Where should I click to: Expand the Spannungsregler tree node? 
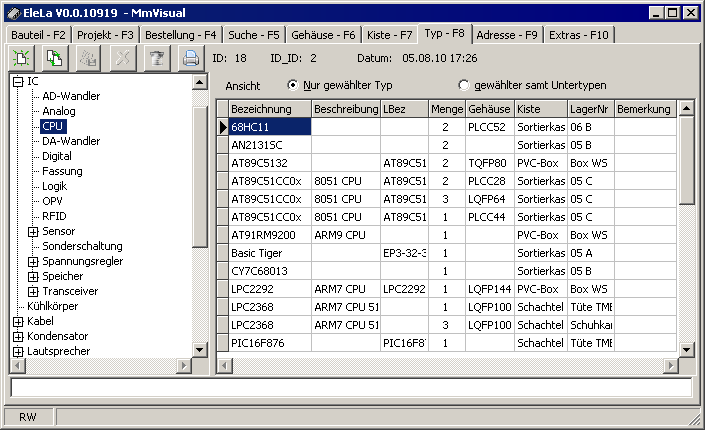coord(33,261)
